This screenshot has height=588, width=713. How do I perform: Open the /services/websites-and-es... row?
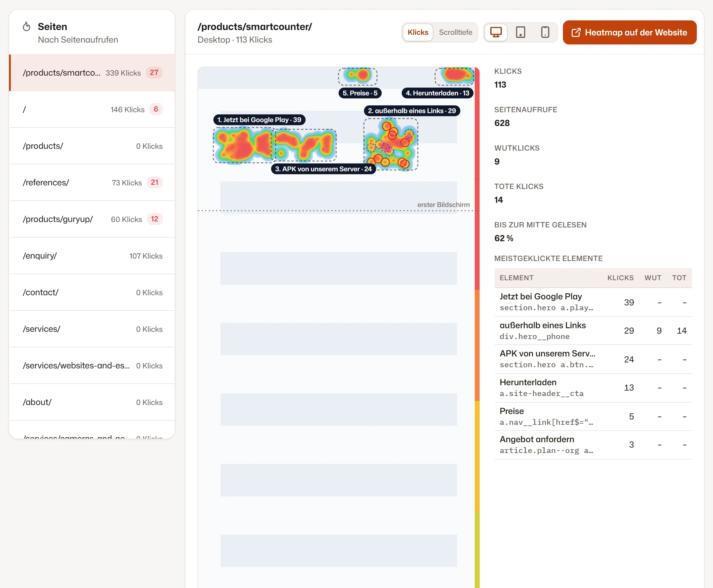[x=92, y=365]
